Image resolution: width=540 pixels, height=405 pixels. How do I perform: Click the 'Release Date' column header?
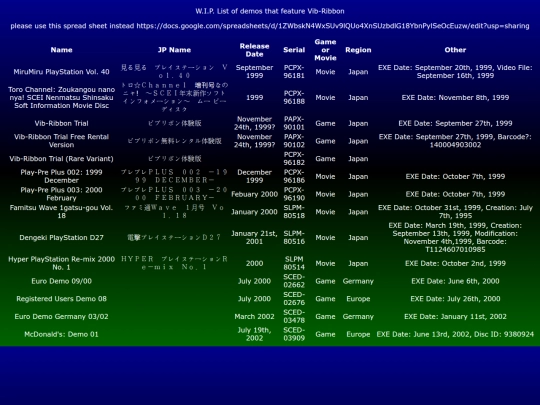pyautogui.click(x=255, y=50)
